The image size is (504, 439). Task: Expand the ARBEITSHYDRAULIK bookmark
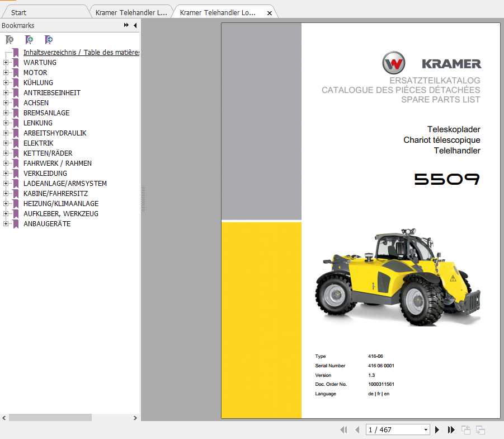pyautogui.click(x=6, y=133)
